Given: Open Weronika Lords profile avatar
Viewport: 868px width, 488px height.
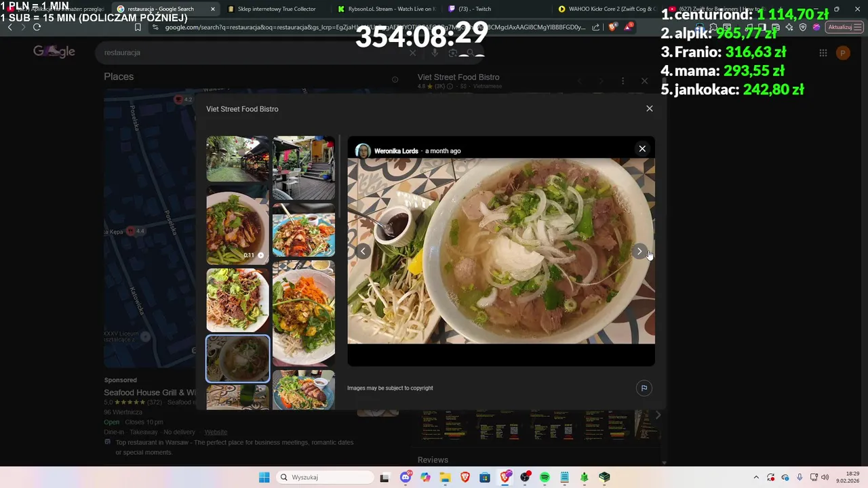Looking at the screenshot, I should pos(363,150).
